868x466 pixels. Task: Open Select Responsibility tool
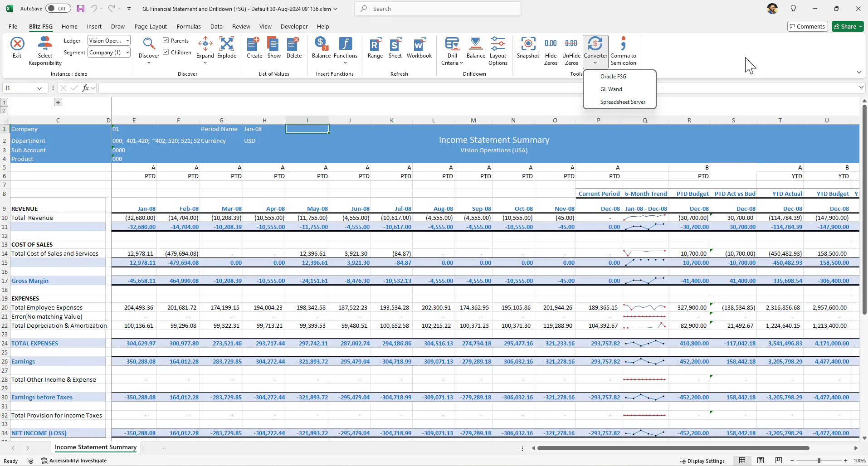[x=45, y=51]
